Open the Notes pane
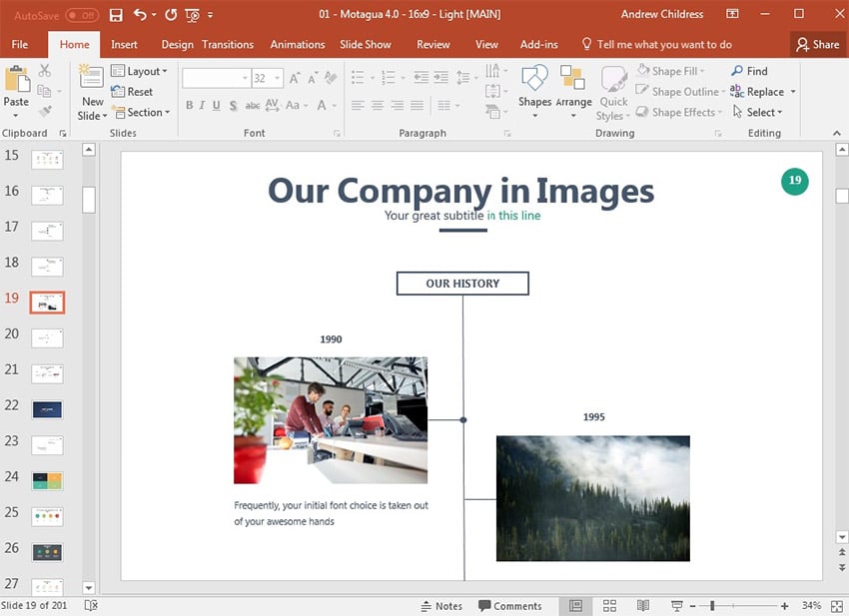This screenshot has width=849, height=616. (441, 606)
